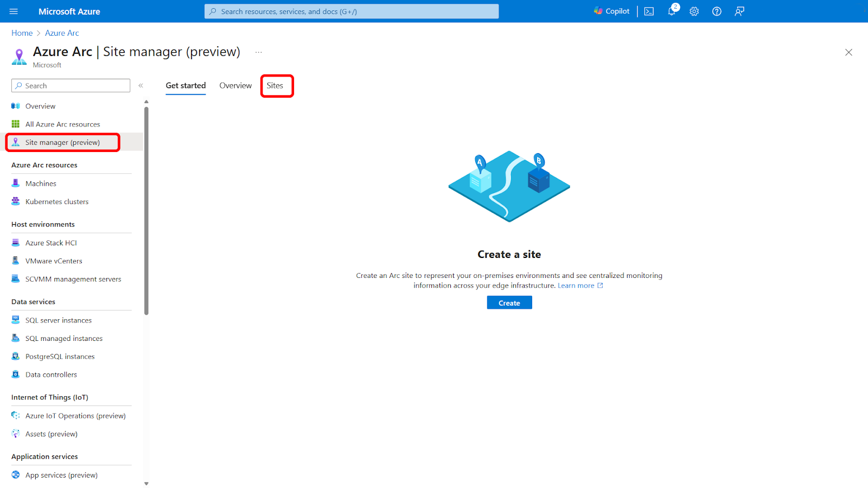Open the feedback icon

pyautogui.click(x=739, y=11)
